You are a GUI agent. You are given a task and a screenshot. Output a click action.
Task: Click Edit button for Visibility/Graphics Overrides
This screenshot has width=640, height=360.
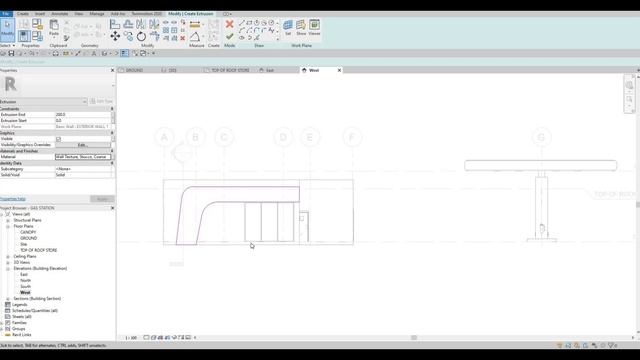[x=82, y=145]
